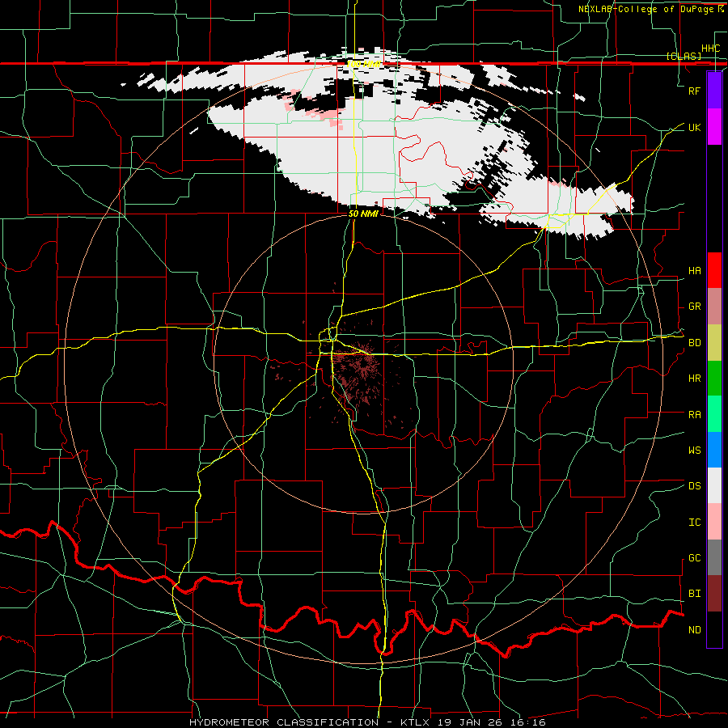Click the GC legend label
Screen dimensions: 728x728
click(695, 558)
